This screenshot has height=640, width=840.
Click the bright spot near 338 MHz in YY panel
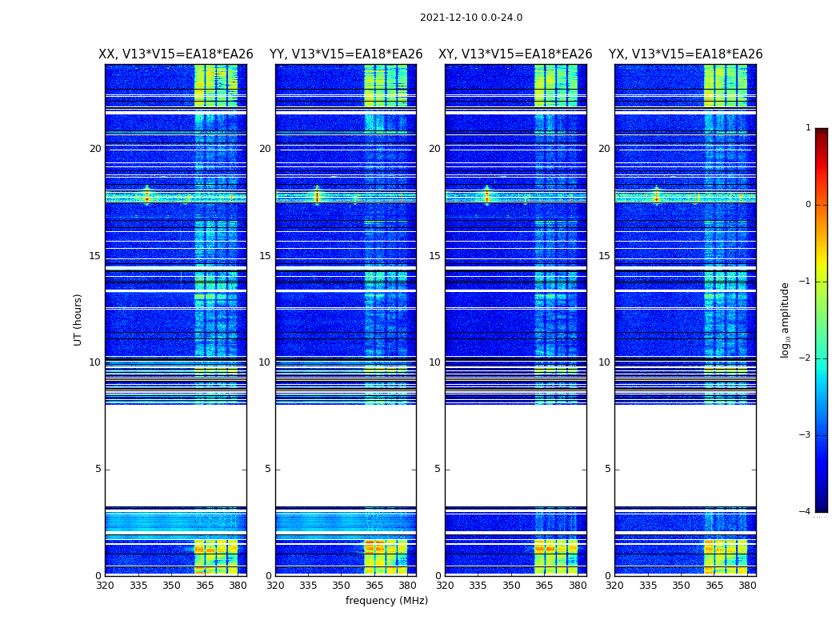pyautogui.click(x=317, y=195)
